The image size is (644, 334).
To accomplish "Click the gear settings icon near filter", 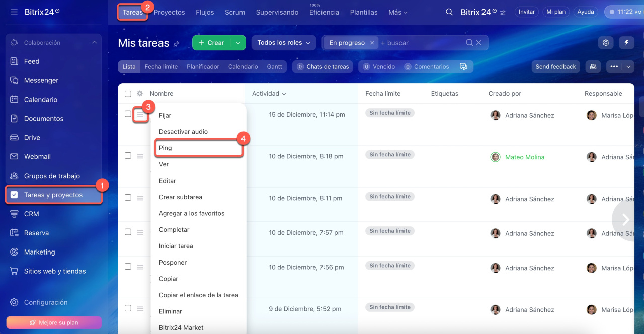I will pyautogui.click(x=606, y=43).
